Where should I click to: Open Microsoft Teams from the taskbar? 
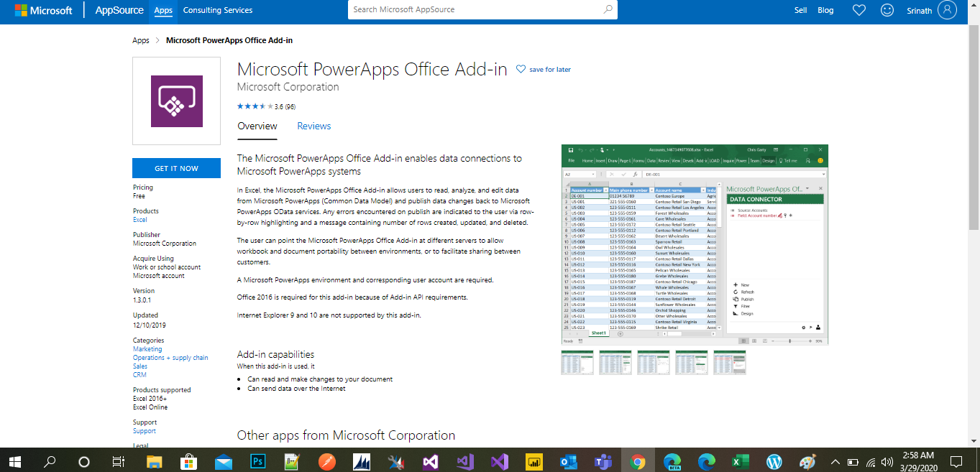click(x=603, y=461)
